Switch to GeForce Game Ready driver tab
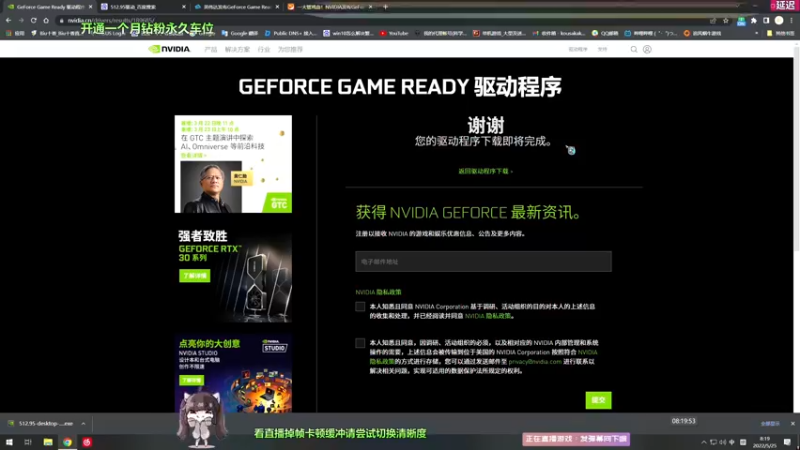The image size is (800, 450). pos(49,7)
